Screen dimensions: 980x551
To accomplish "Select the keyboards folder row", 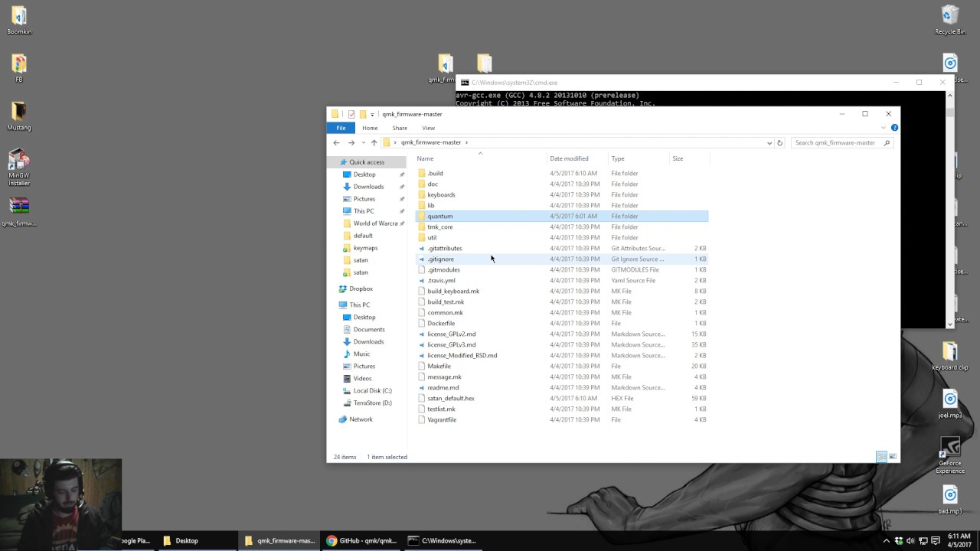I will pos(562,194).
